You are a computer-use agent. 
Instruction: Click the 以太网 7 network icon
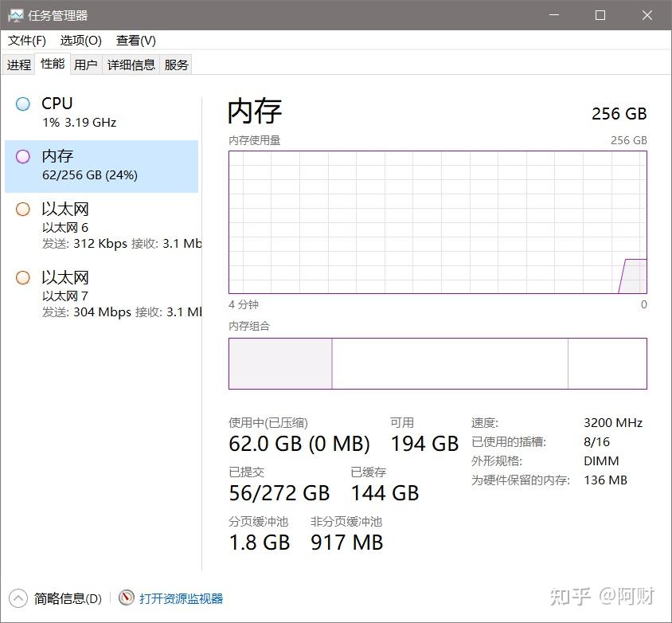pyautogui.click(x=22, y=278)
